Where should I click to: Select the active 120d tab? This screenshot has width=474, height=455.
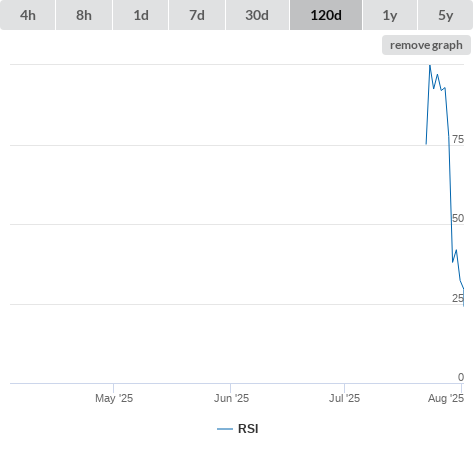[326, 15]
